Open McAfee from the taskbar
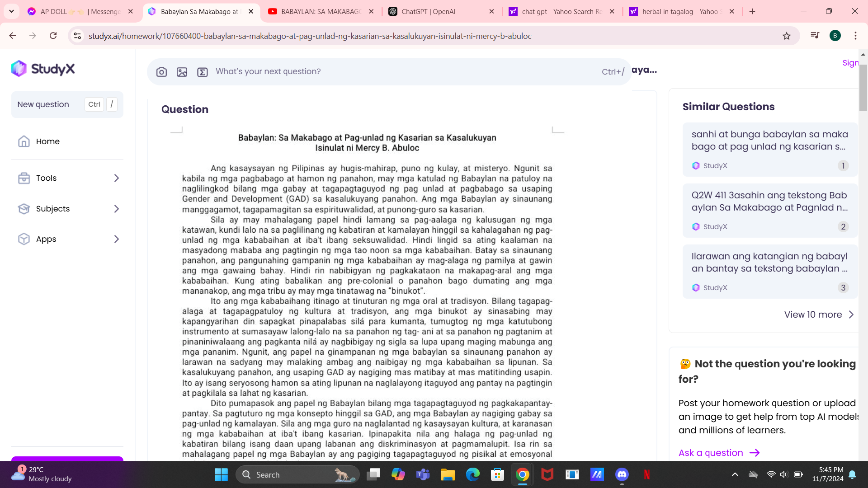This screenshot has height=488, width=868. pyautogui.click(x=547, y=474)
